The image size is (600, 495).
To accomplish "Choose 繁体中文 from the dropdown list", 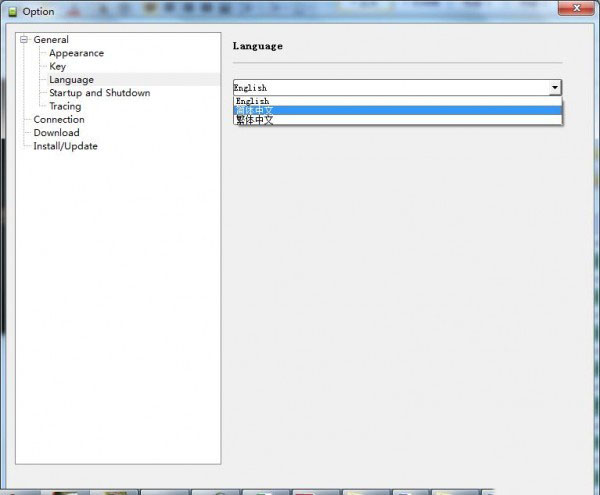I will tap(398, 120).
